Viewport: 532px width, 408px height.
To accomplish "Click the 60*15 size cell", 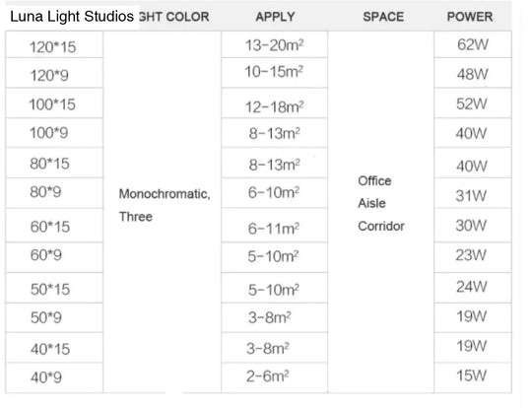I will coord(54,226).
